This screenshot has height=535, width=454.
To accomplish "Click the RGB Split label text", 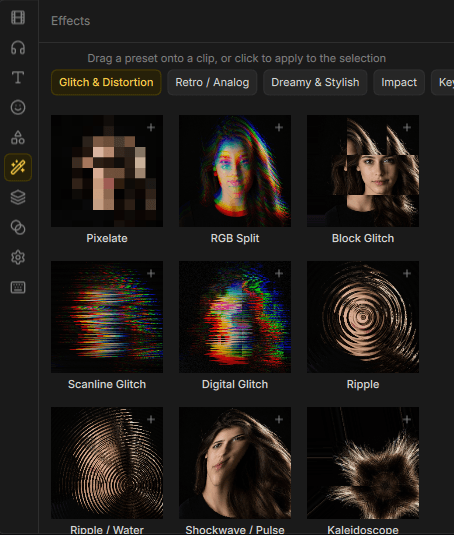I will [x=235, y=238].
